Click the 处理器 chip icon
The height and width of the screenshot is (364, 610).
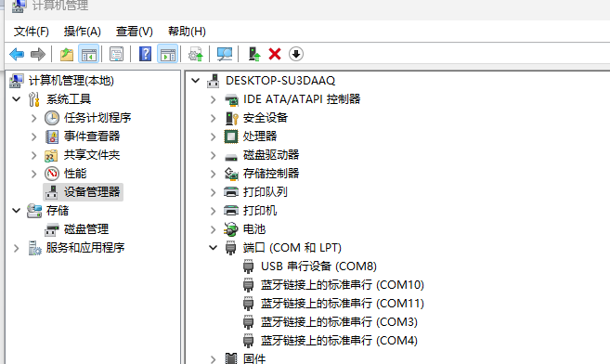(231, 136)
